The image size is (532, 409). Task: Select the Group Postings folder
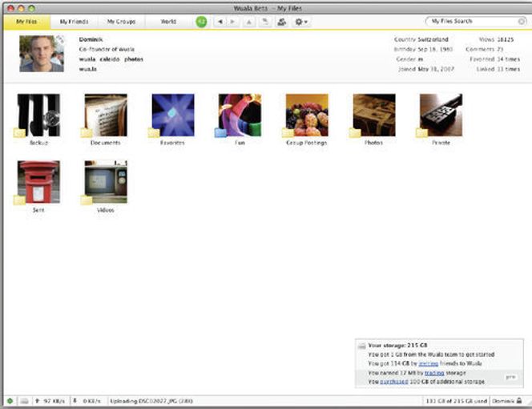point(307,115)
